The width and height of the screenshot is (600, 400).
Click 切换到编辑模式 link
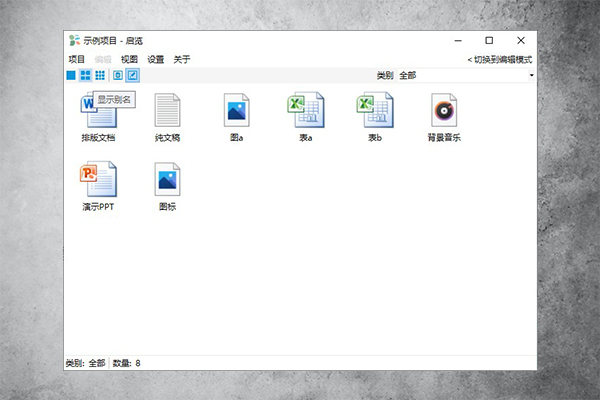coord(500,60)
